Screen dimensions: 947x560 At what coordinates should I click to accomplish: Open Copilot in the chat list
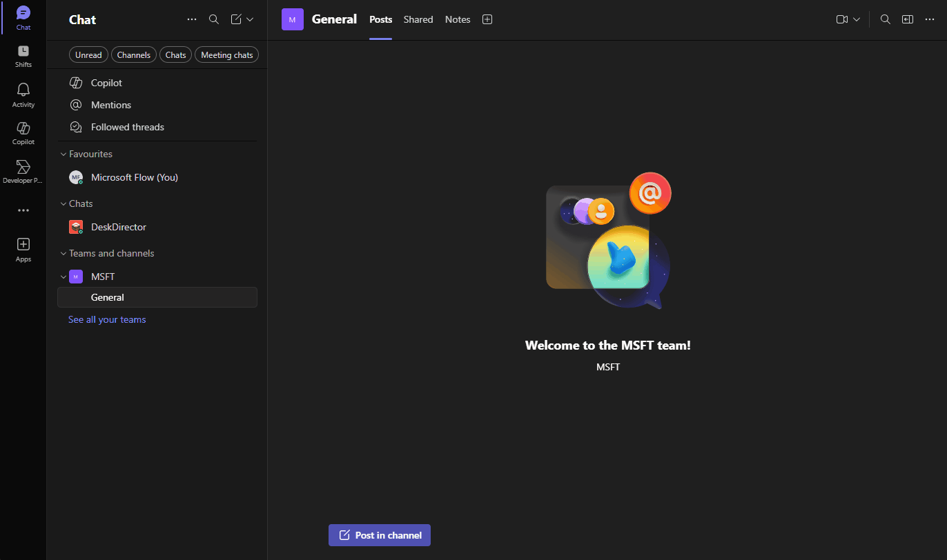pos(157,83)
